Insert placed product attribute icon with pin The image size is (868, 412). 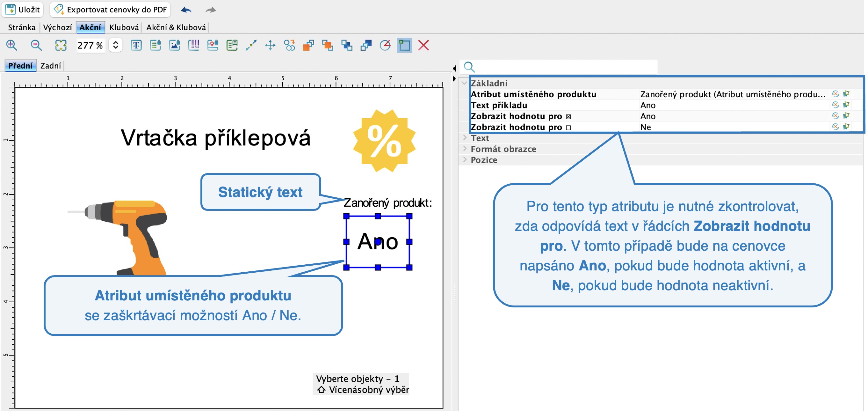click(213, 45)
